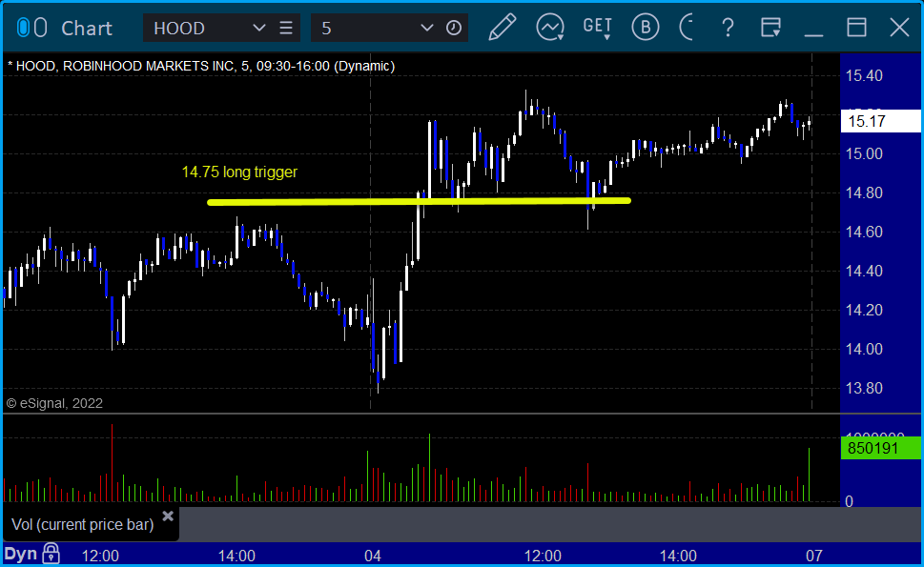Click the 15.40 price axis label
Viewport: 924px width, 567px height.
pos(864,75)
